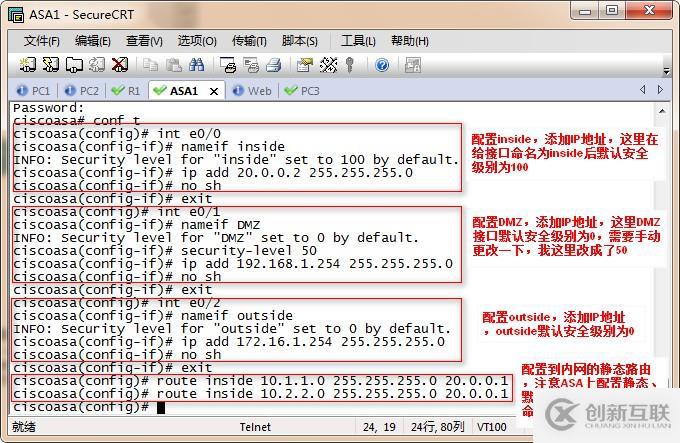
Task: Click the '24, 19' cursor position status
Action: [379, 427]
